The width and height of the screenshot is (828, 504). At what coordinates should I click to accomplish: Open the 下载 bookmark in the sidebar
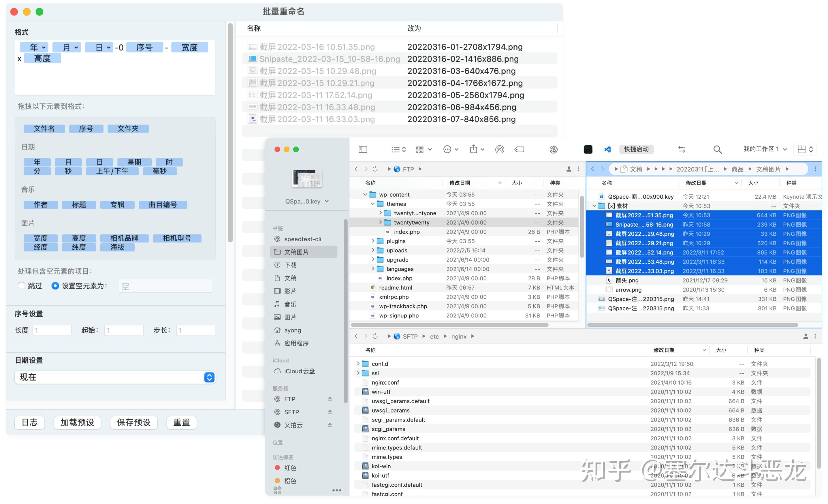tap(290, 265)
